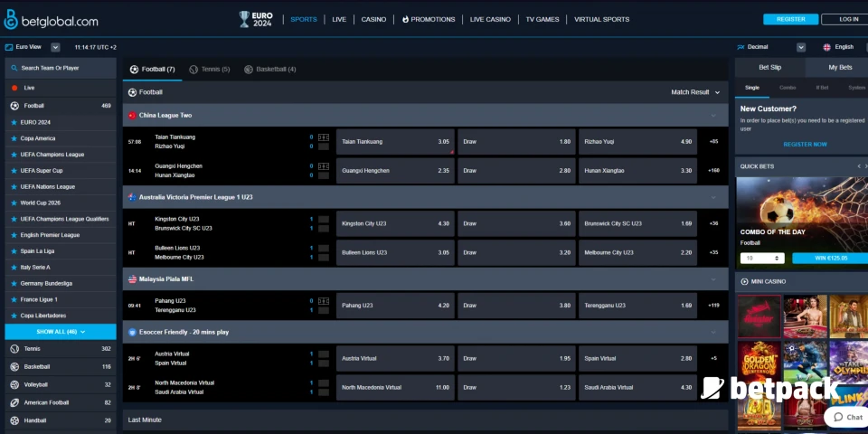Open the Euro View dropdown
The height and width of the screenshot is (434, 868).
[55, 48]
